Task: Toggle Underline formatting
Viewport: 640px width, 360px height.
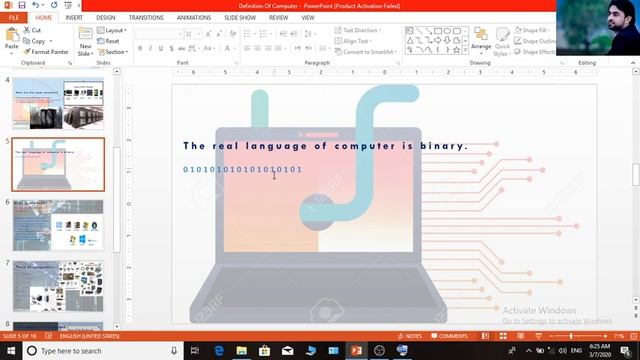Action: (x=161, y=48)
